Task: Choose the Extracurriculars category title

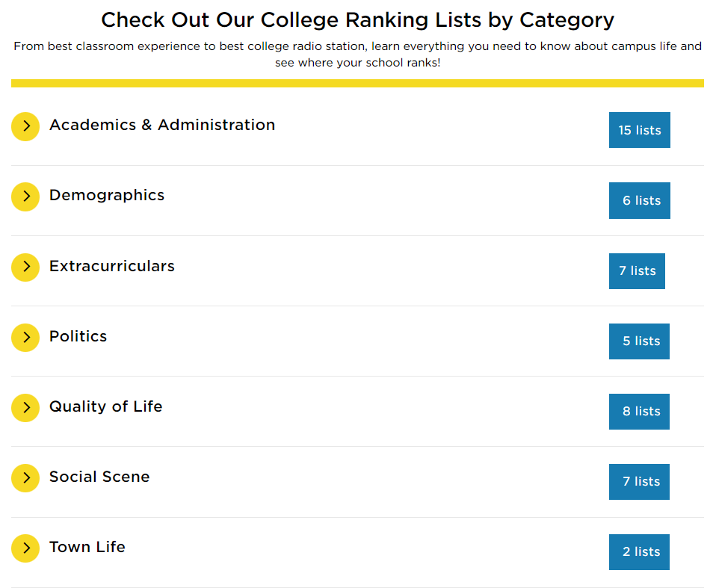Action: [x=112, y=266]
